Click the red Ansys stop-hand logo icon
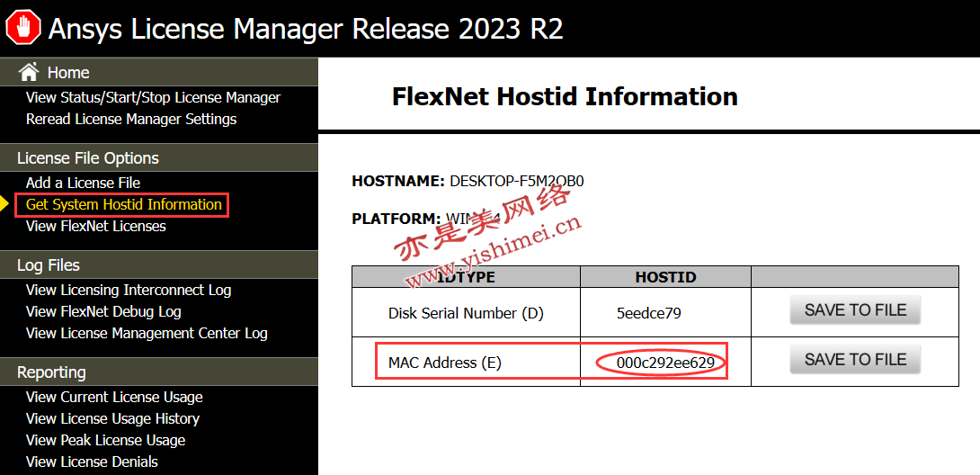Viewport: 980px width, 475px height. 23,28
